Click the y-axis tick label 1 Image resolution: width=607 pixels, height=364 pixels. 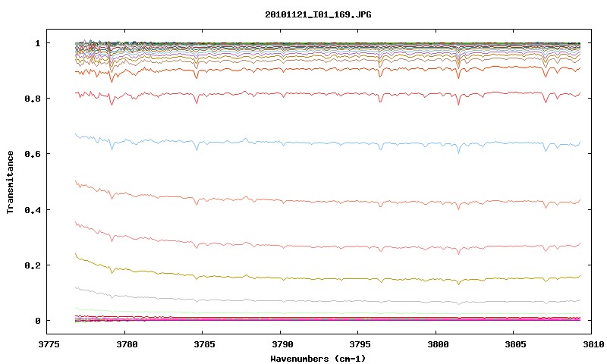coord(37,43)
